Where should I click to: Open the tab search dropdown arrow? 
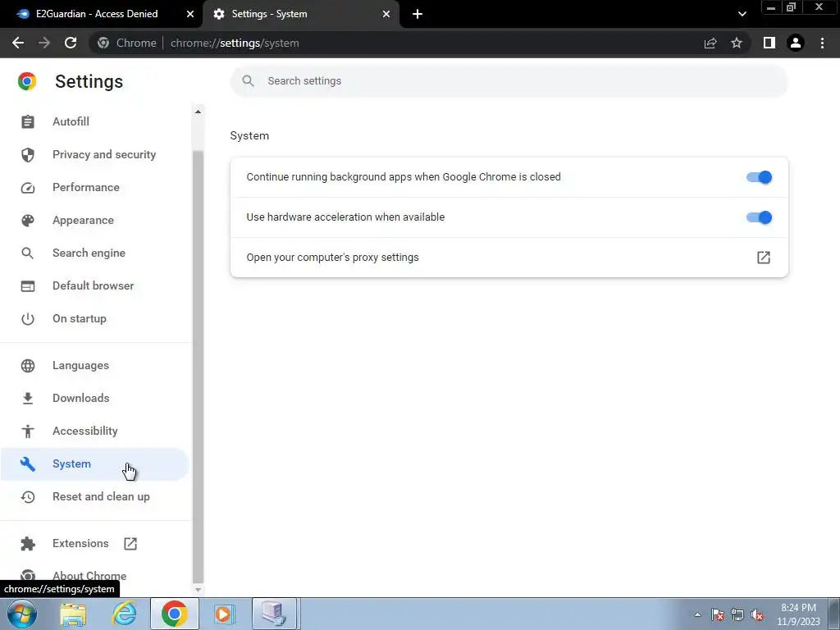point(742,14)
